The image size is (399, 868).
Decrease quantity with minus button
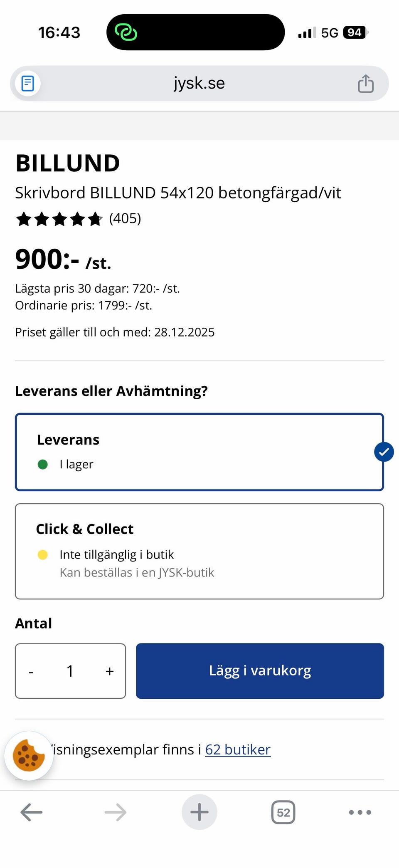(x=31, y=671)
